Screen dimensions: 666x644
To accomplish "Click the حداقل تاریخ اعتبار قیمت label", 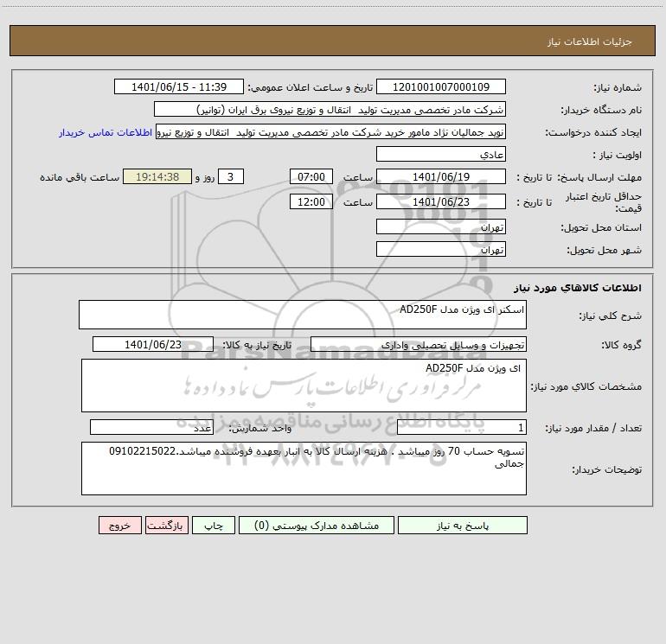I will coord(603,202).
